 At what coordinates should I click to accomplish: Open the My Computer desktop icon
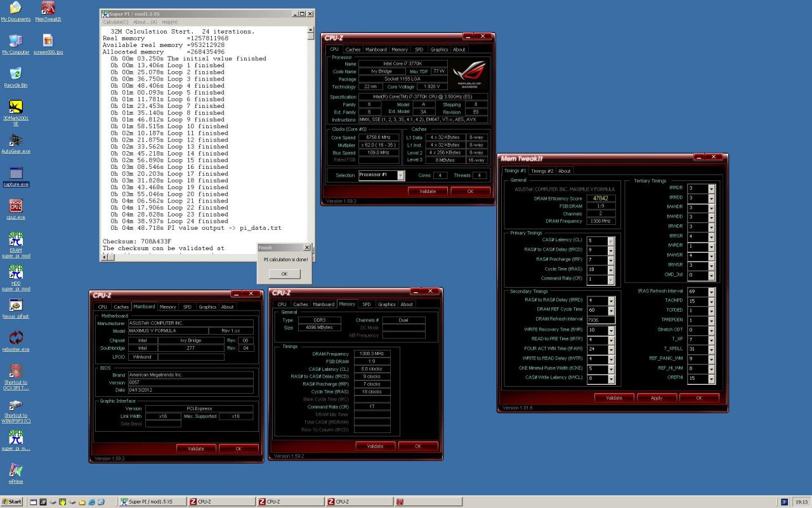[15, 44]
